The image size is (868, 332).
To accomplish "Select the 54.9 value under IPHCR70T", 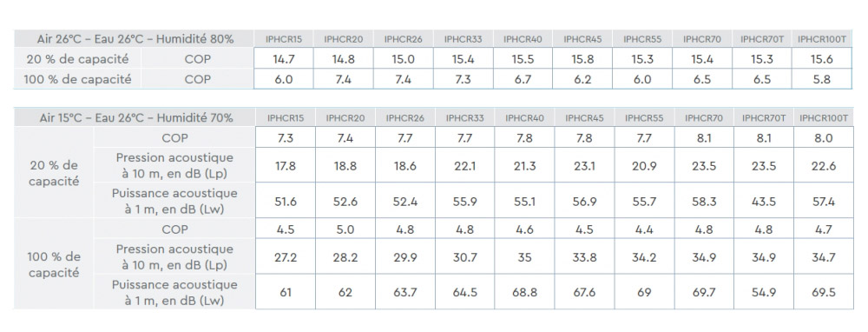I will [763, 292].
